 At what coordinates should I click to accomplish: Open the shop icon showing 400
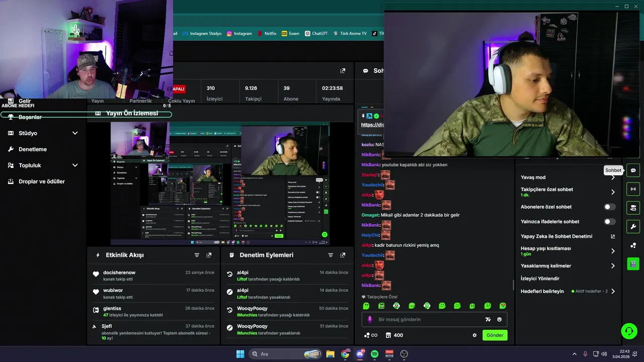coord(394,335)
